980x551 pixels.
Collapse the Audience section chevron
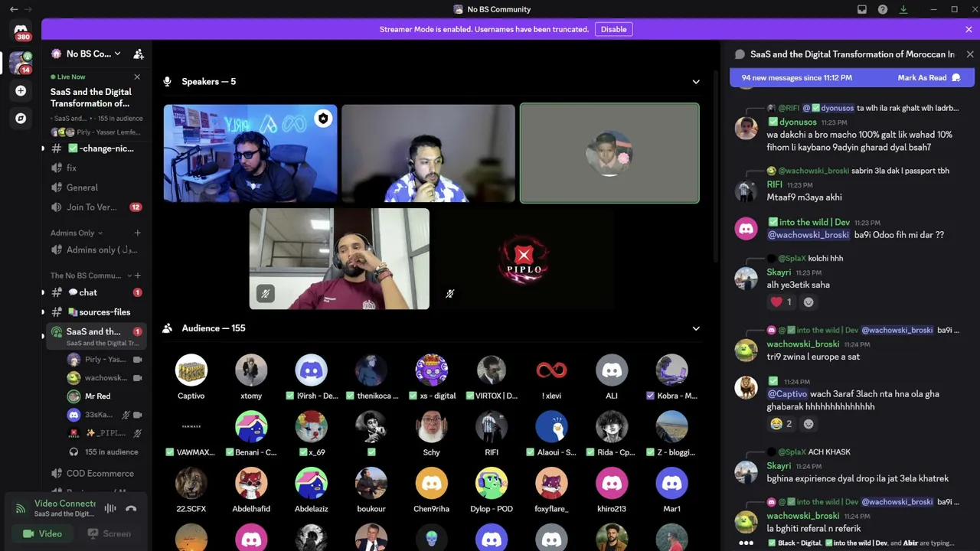(x=696, y=328)
